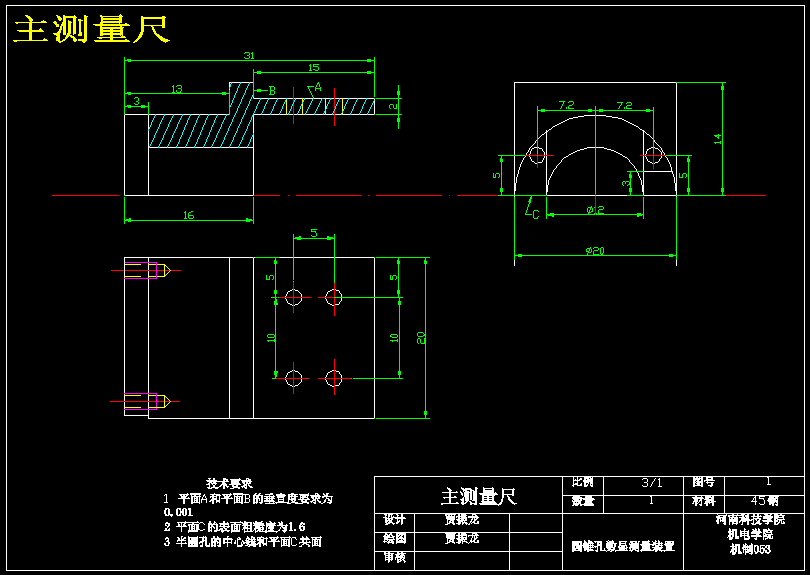Click the 绘图 label cell
Viewport: 810px width, 575px height.
394,539
